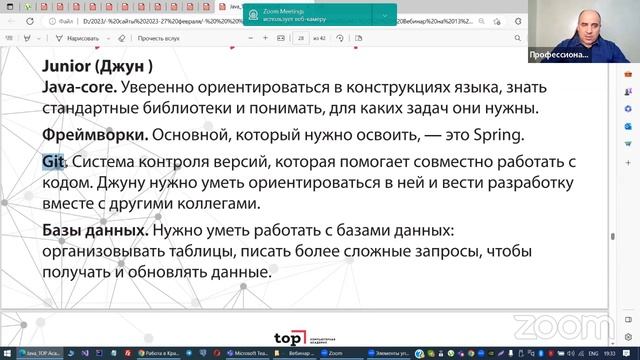Add page to favorites star icon
The height and width of the screenshot is (360, 640).
point(497,21)
